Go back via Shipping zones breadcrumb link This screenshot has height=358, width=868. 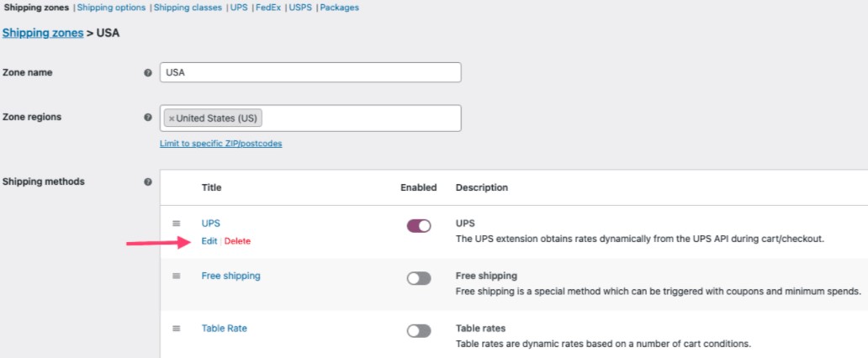click(x=43, y=33)
